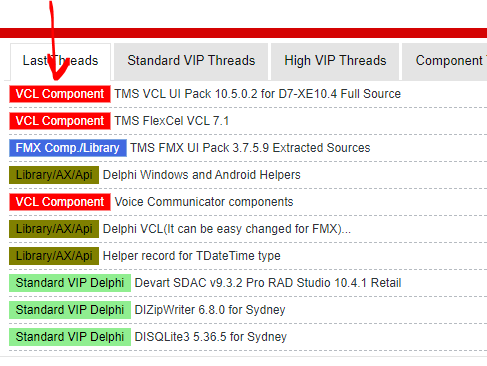Open the Standard VIP Threads tab

point(191,61)
